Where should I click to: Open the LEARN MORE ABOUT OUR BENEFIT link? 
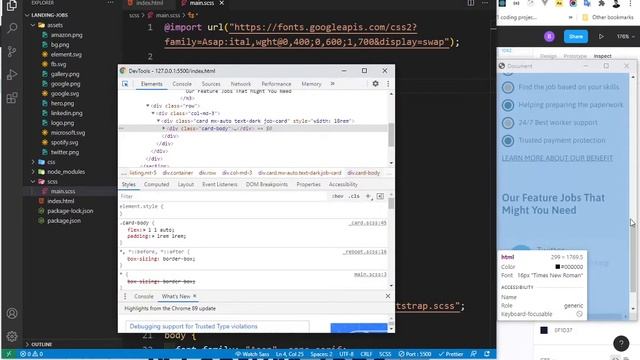pos(557,158)
